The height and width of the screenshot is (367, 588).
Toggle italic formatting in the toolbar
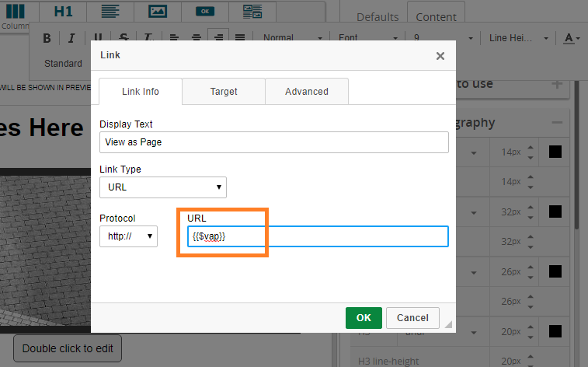click(x=71, y=38)
